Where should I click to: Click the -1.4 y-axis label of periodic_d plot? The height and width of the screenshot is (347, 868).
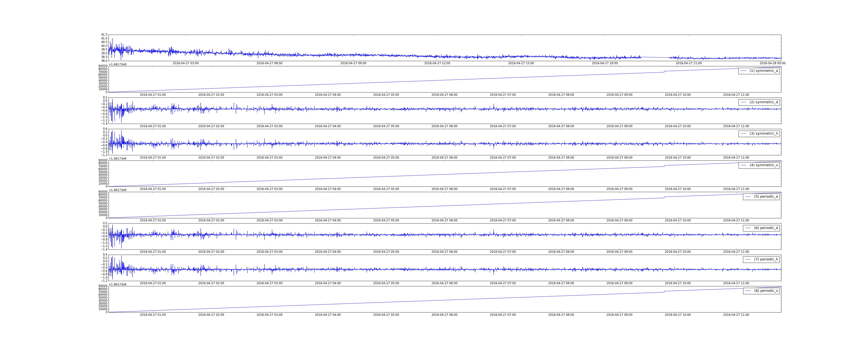[104, 249]
